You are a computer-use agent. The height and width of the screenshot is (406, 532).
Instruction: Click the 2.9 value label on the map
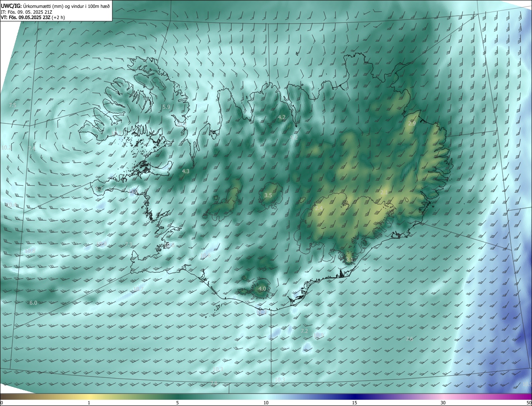coord(412,124)
